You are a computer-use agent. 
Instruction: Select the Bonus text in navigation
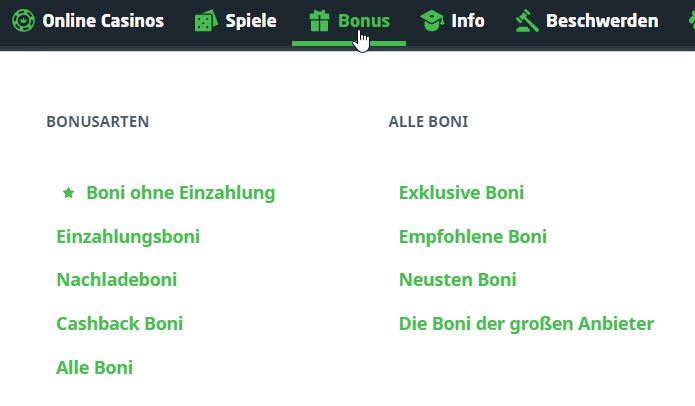pyautogui.click(x=364, y=20)
